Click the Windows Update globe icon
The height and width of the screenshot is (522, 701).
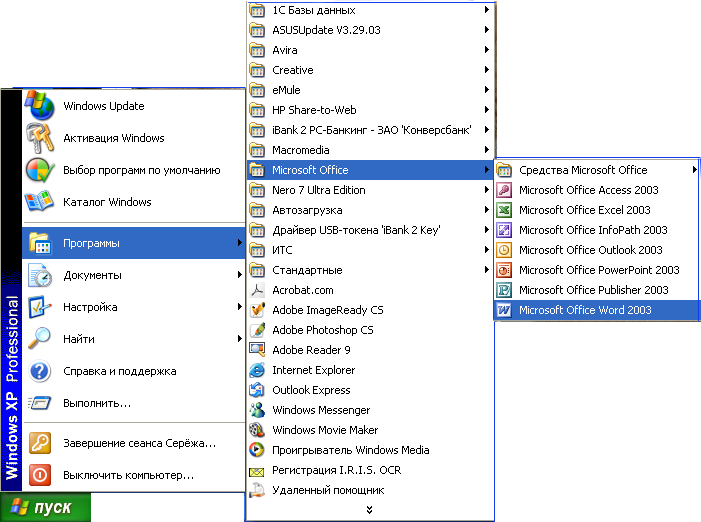40,105
